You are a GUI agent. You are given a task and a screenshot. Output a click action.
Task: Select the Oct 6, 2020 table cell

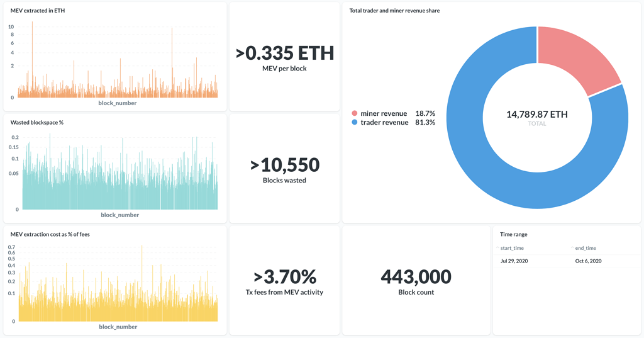[x=588, y=261]
